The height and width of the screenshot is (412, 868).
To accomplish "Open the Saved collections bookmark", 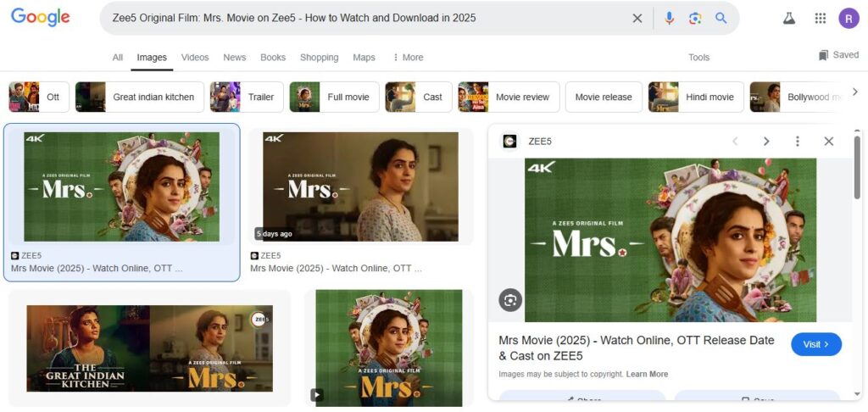I will click(x=837, y=55).
